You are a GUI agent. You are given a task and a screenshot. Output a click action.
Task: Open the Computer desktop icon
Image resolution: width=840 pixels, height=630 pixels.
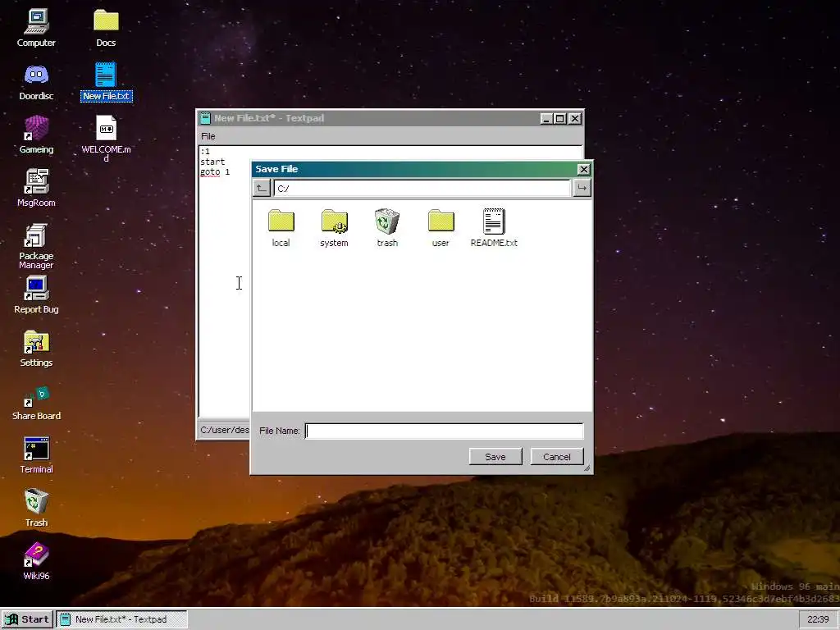pyautogui.click(x=36, y=28)
